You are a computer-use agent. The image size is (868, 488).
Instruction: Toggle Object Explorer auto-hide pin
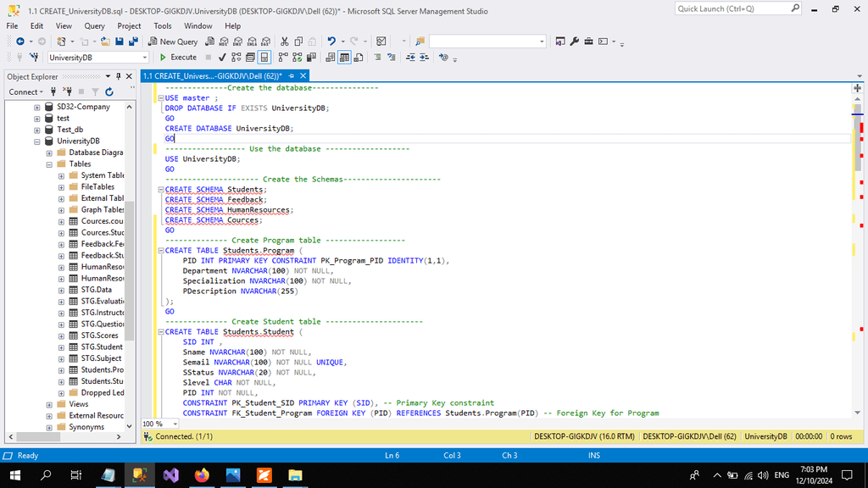(x=119, y=77)
